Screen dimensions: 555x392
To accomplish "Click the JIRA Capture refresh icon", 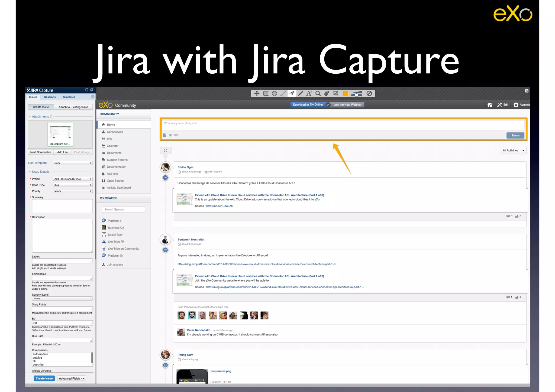I will tap(87, 90).
